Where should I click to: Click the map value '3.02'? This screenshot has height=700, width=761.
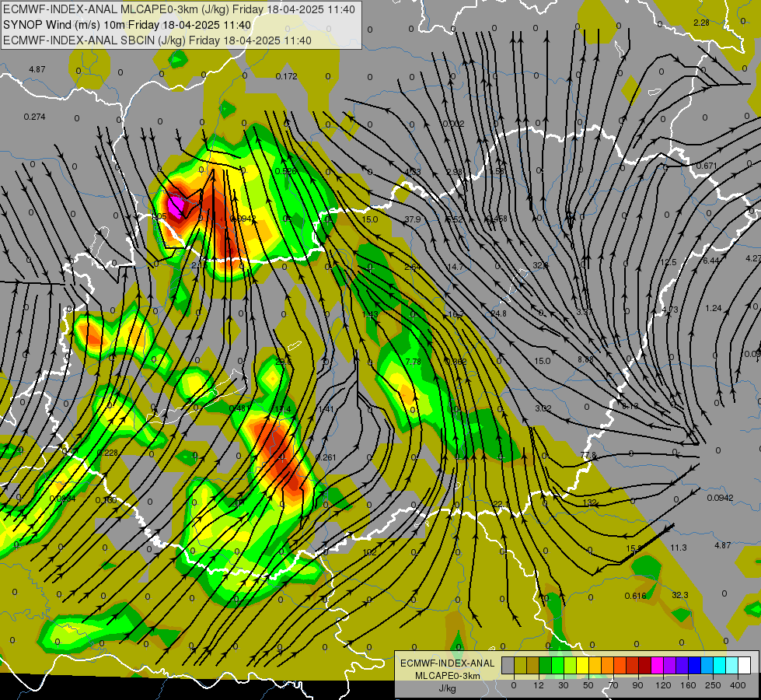[543, 408]
